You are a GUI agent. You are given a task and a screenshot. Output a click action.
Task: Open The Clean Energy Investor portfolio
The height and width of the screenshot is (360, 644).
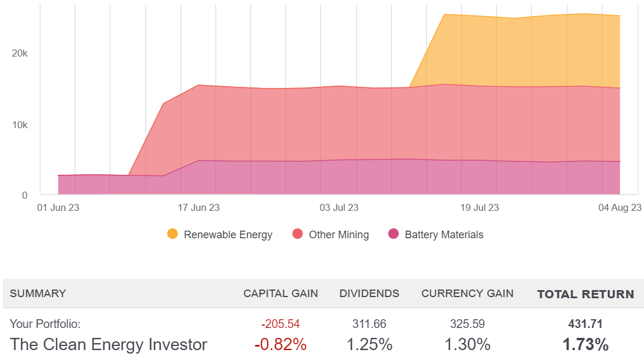[108, 344]
